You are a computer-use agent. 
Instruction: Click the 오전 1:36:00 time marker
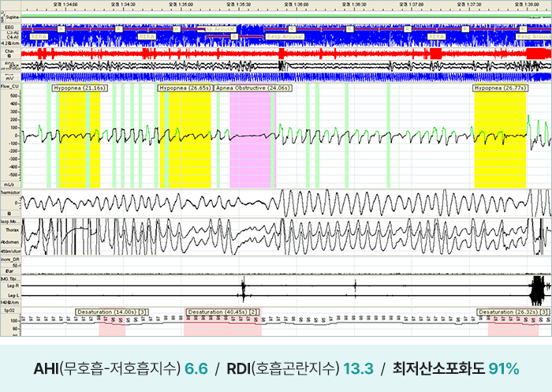click(297, 5)
